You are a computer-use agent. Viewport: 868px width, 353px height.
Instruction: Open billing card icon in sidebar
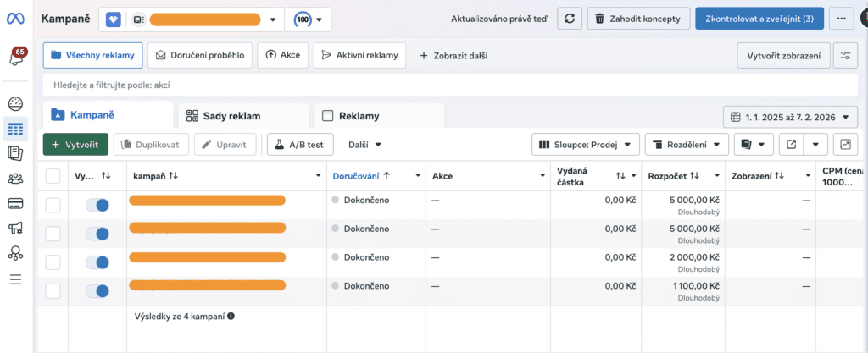point(15,203)
